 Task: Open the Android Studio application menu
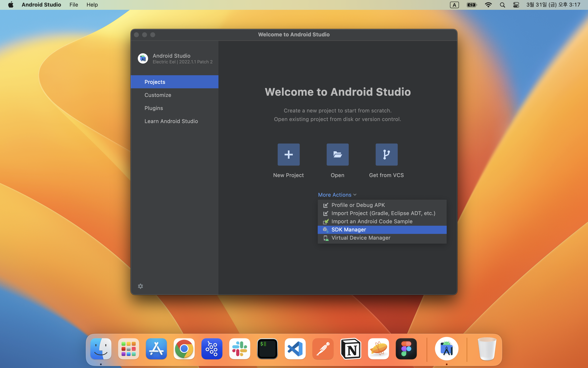pyautogui.click(x=41, y=5)
